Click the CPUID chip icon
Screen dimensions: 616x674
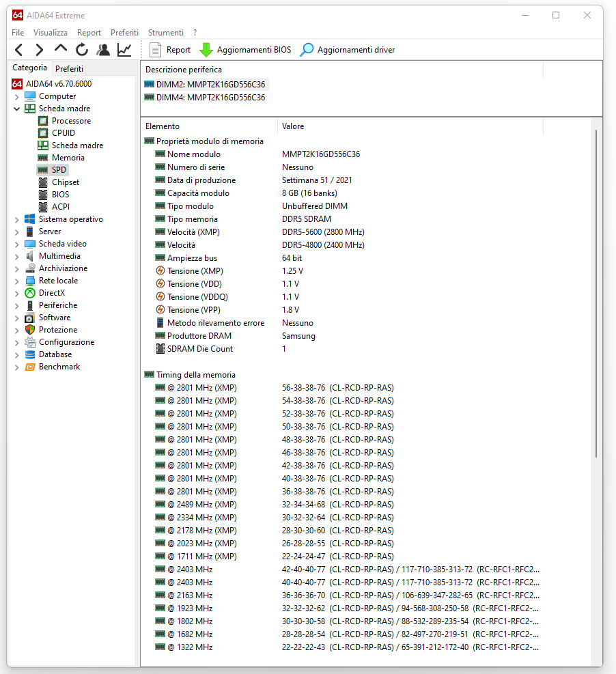click(x=43, y=133)
